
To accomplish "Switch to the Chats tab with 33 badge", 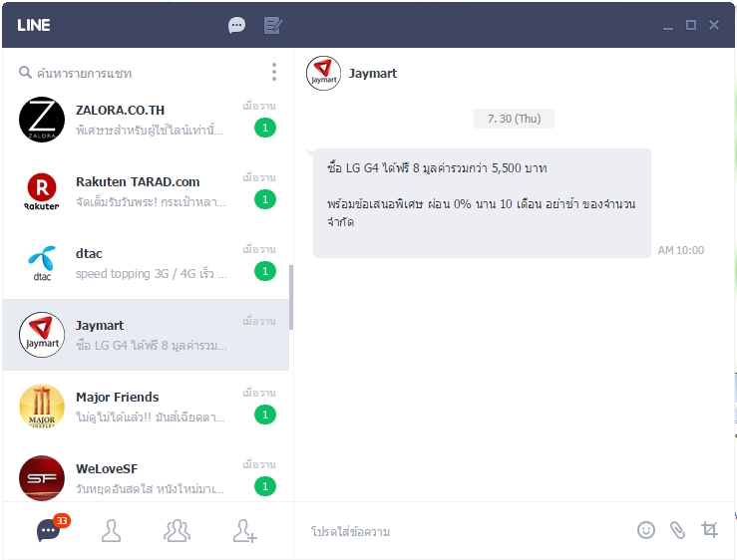I will pos(49,531).
